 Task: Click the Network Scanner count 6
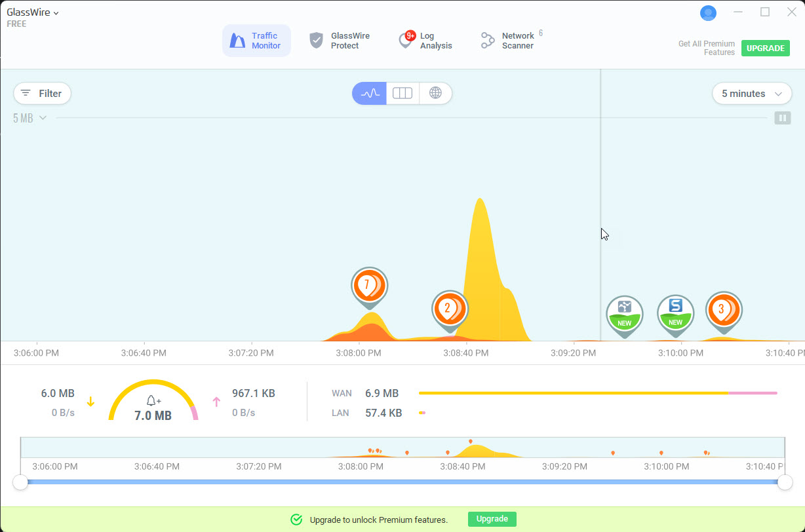pos(541,33)
